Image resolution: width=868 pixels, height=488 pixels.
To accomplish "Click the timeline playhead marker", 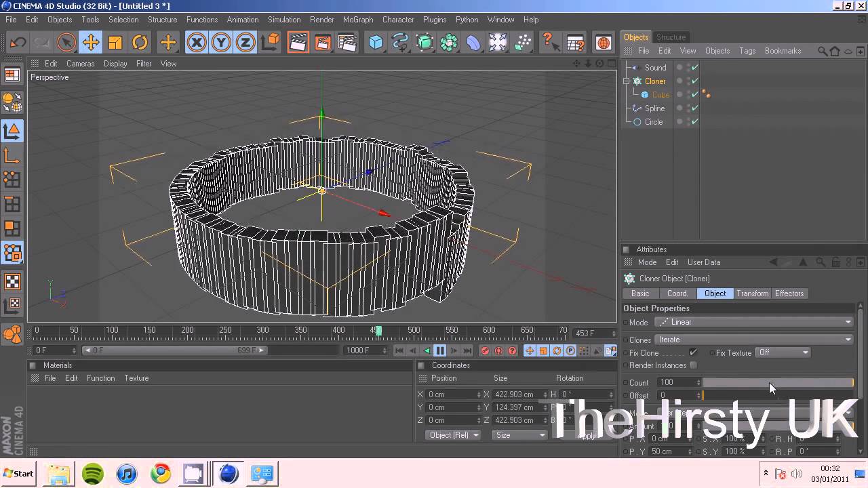I will [378, 331].
